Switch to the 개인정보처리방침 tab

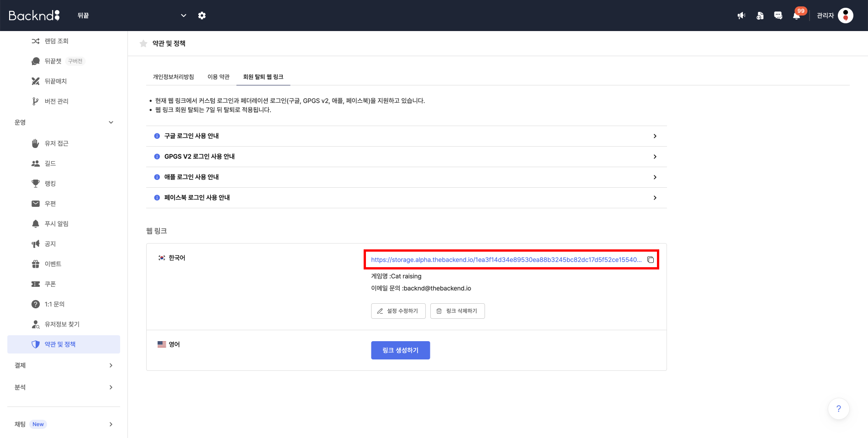(173, 77)
